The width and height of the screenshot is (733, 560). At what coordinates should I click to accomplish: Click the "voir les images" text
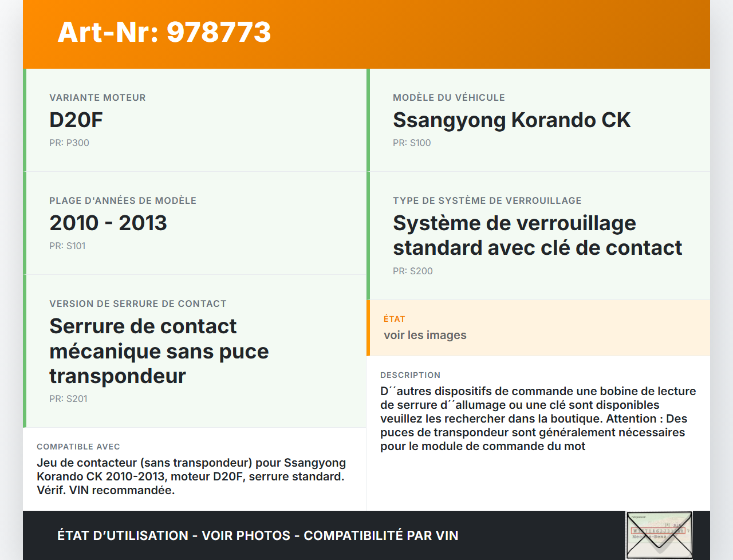[425, 335]
